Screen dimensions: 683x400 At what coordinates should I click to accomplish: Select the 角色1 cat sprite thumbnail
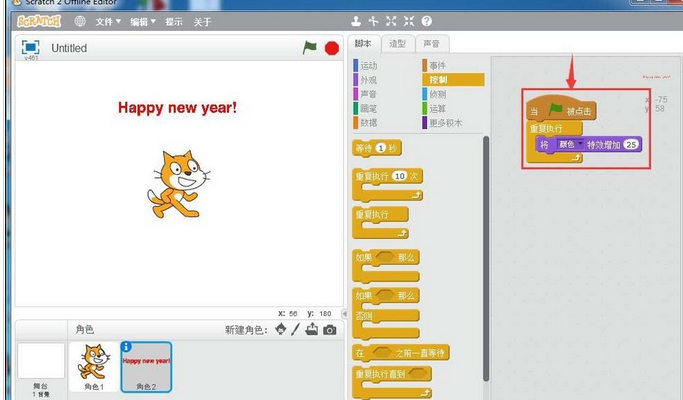(94, 365)
